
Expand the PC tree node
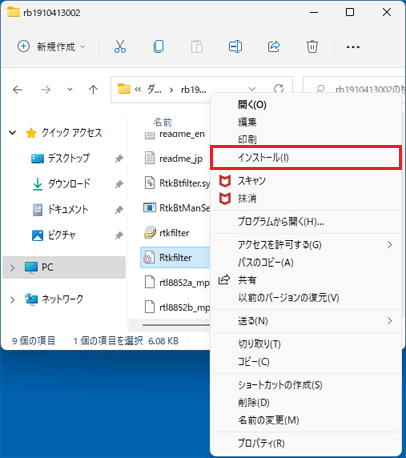point(12,267)
